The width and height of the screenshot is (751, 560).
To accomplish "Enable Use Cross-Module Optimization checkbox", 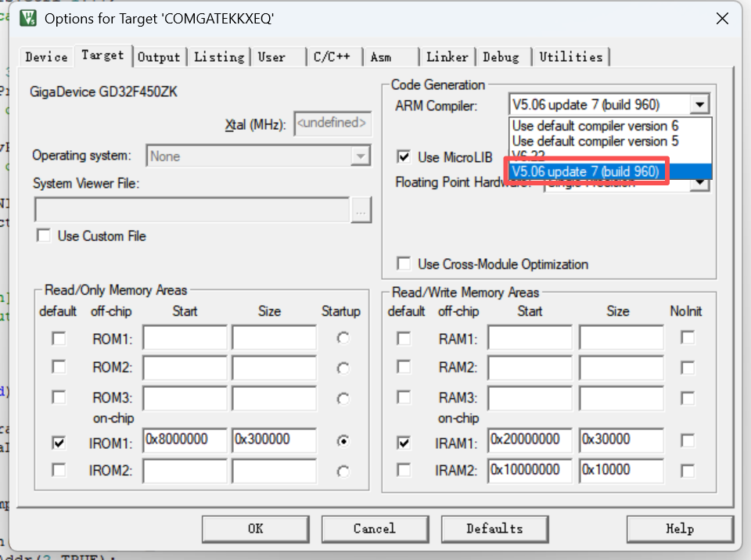I will pyautogui.click(x=404, y=264).
